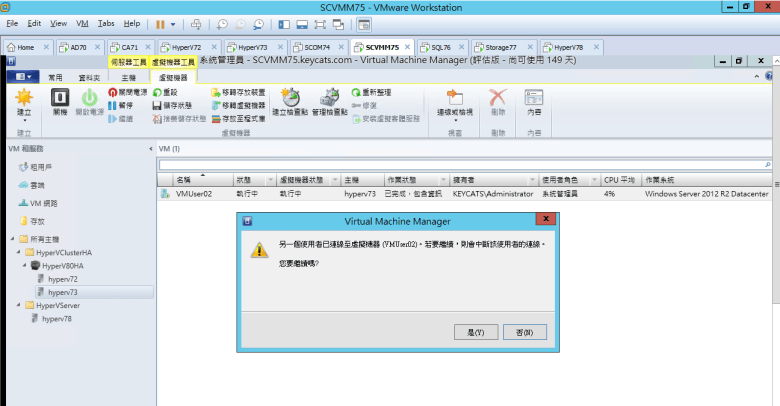Click the Pause (暫停) VM icon
Screen dimensions: 780x406
112,105
